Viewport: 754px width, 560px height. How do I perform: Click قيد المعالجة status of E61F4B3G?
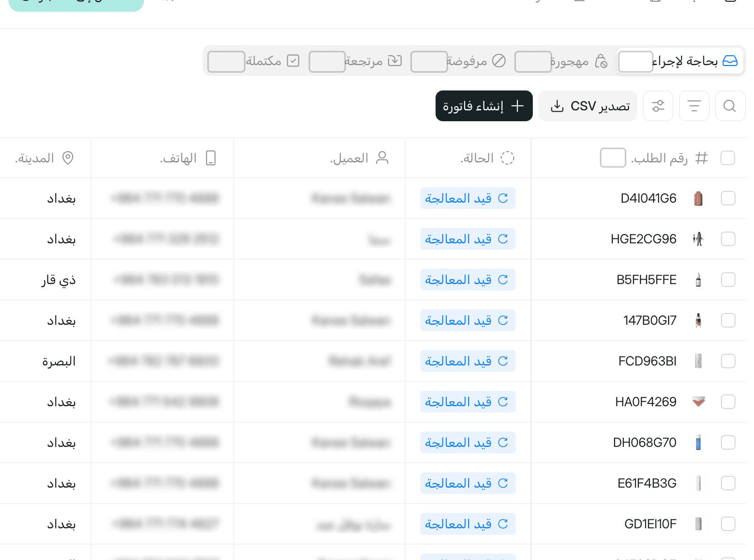(x=468, y=483)
